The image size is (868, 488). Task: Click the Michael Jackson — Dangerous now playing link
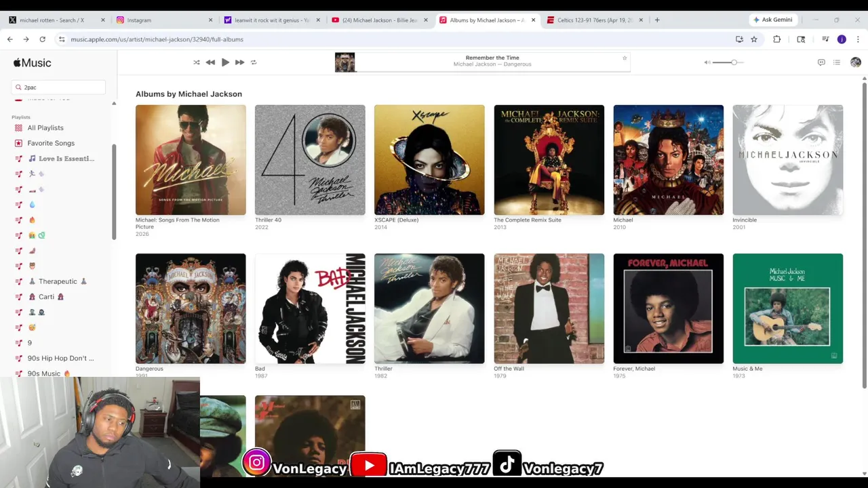tap(492, 64)
